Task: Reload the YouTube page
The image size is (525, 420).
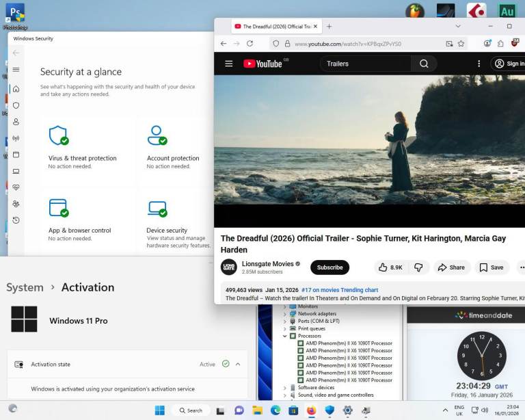Action: point(250,44)
